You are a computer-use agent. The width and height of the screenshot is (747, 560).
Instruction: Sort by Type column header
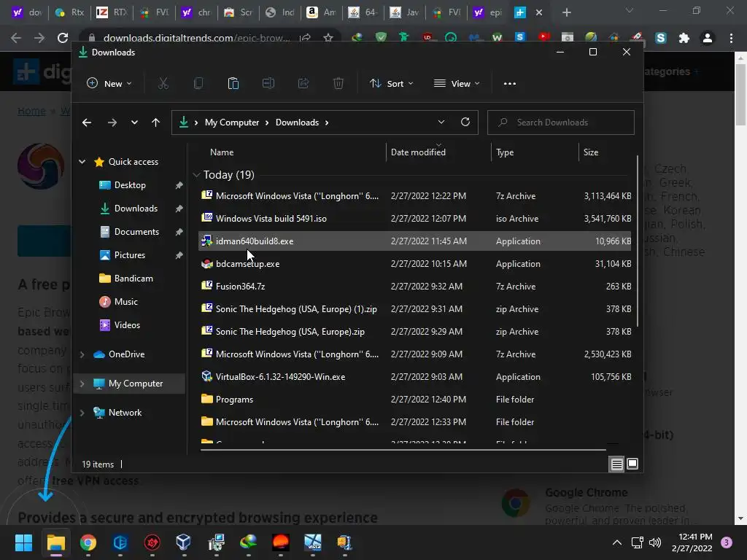coord(505,152)
